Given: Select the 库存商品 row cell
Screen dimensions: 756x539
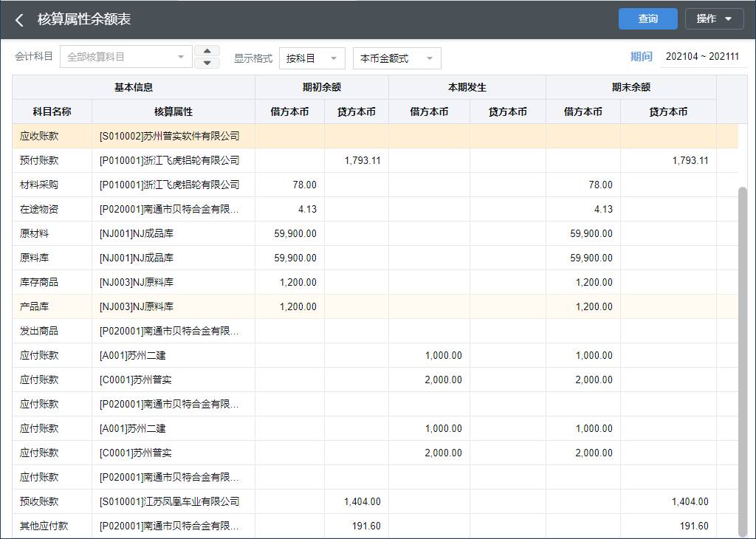Looking at the screenshot, I should (52, 282).
